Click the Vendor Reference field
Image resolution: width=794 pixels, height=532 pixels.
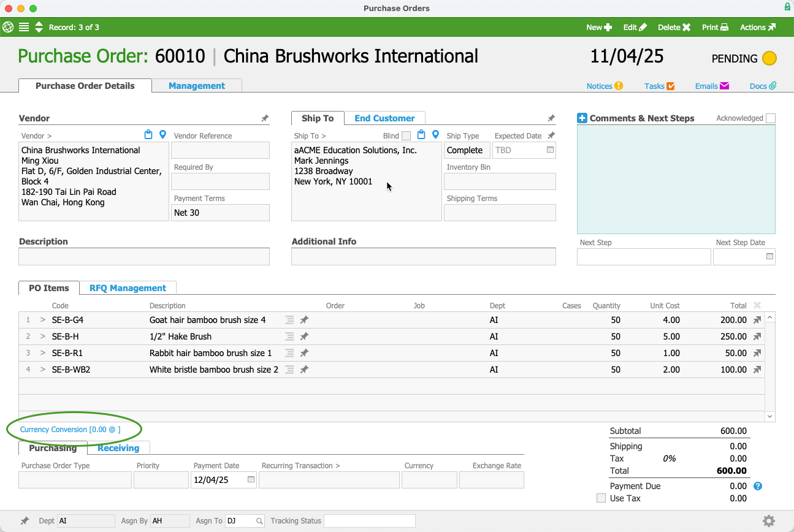[x=220, y=150]
